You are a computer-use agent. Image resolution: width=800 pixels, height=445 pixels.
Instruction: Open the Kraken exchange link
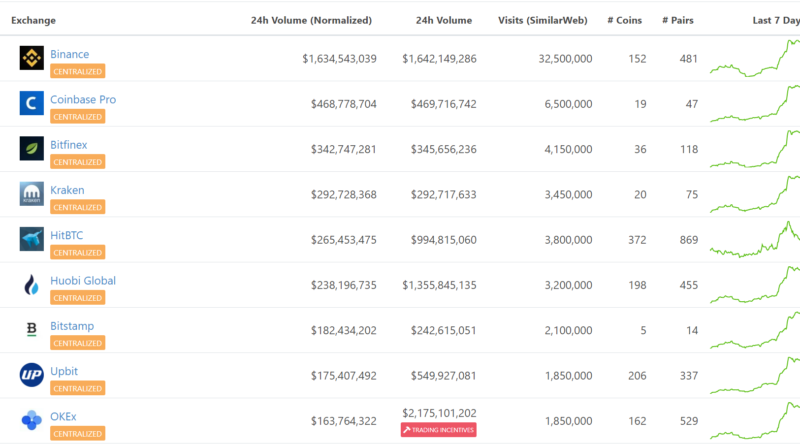[x=67, y=190]
